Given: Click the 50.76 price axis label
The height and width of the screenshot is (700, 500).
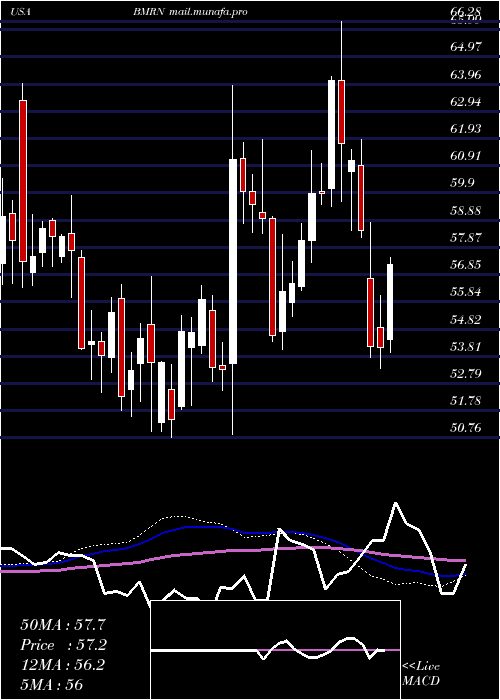Looking at the screenshot, I should (x=466, y=428).
